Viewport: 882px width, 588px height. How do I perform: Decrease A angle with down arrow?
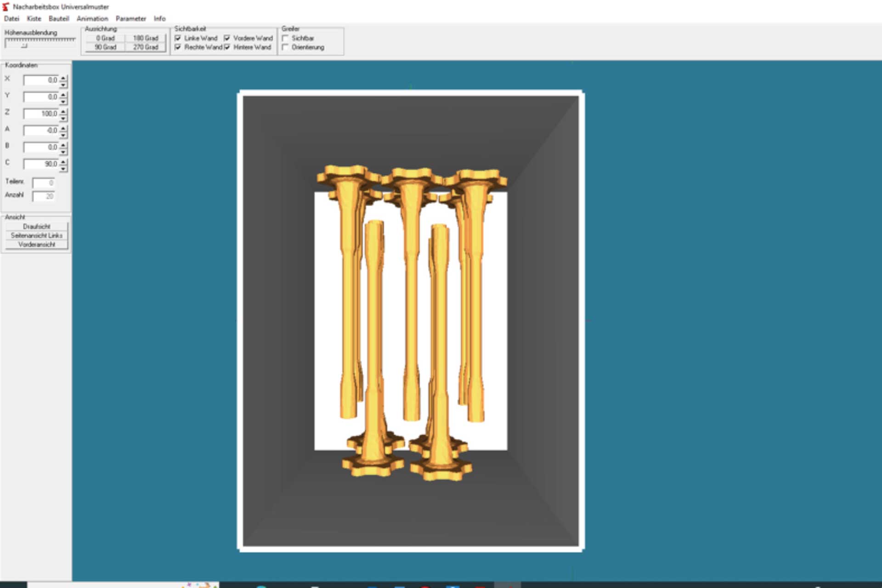point(63,135)
